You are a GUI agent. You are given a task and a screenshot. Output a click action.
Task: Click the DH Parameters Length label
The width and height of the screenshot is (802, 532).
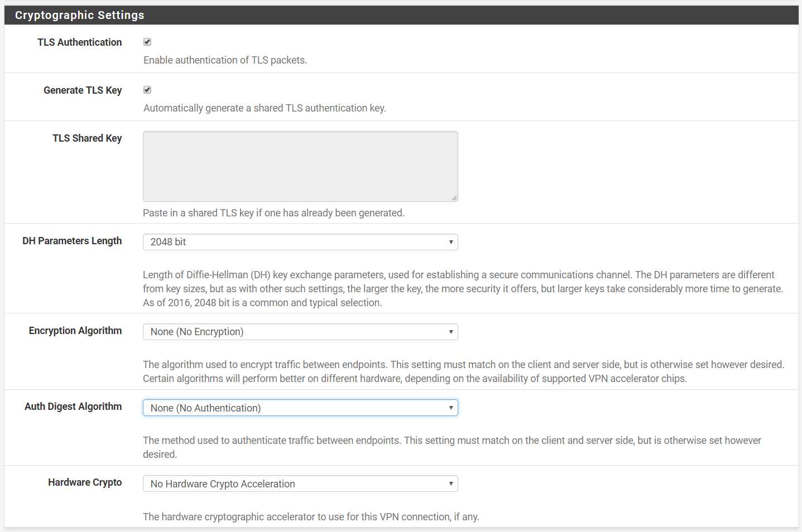click(x=72, y=241)
